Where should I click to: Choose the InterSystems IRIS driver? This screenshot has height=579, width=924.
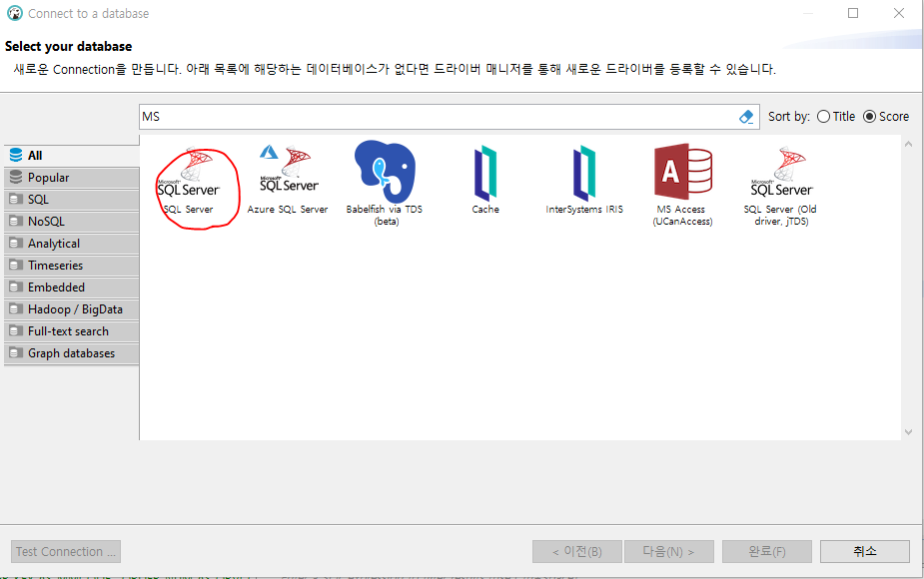click(584, 180)
